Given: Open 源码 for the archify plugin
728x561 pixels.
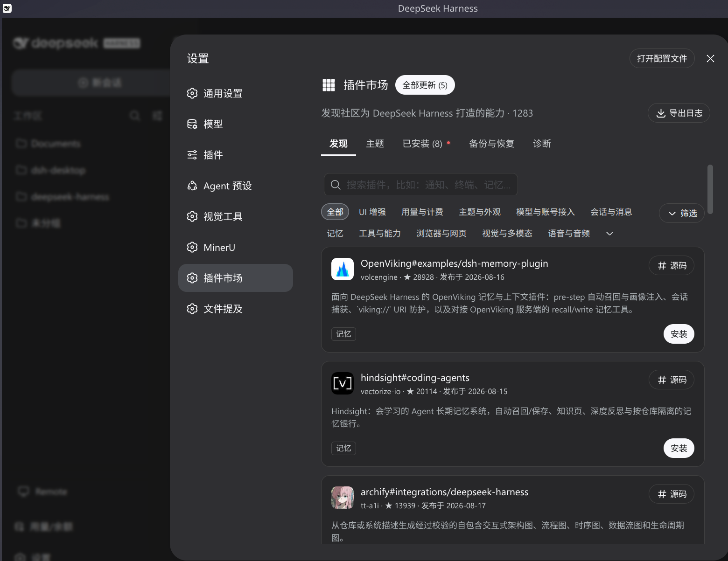Looking at the screenshot, I should pyautogui.click(x=672, y=494).
